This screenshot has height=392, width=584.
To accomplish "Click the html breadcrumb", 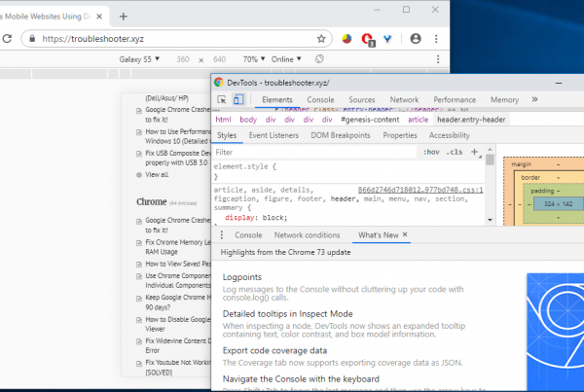I will point(223,120).
